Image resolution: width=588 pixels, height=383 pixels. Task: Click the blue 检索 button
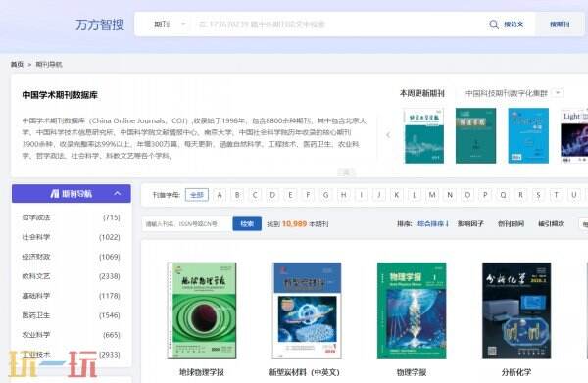247,224
